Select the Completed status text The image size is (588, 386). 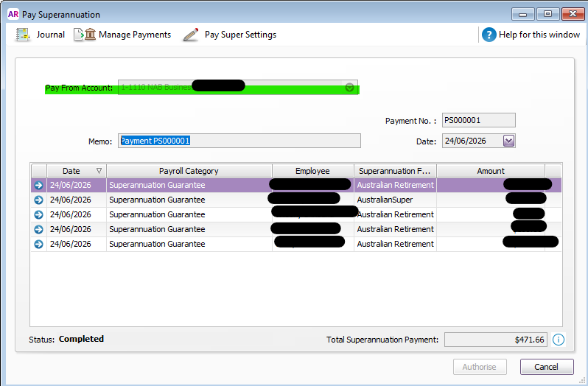coord(81,339)
